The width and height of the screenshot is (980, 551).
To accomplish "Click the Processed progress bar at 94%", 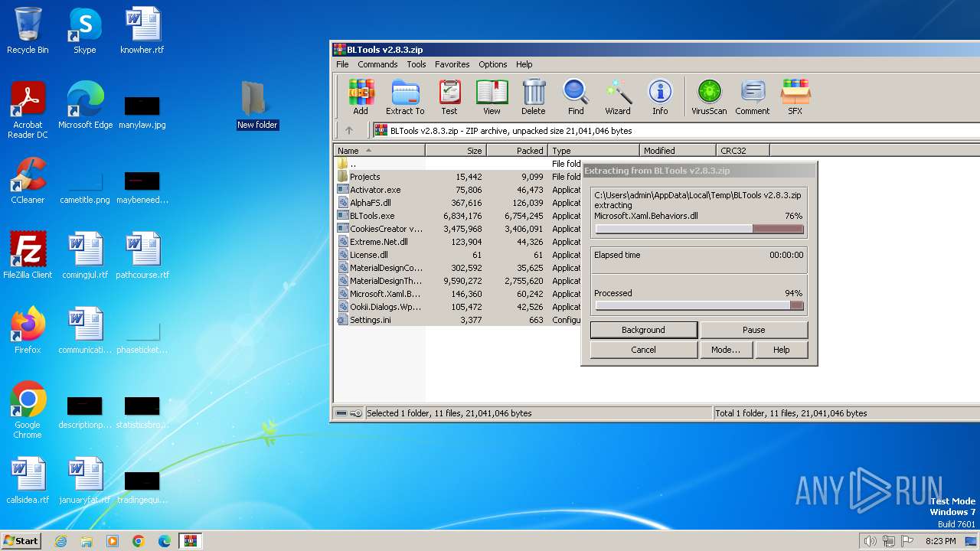I will [699, 305].
